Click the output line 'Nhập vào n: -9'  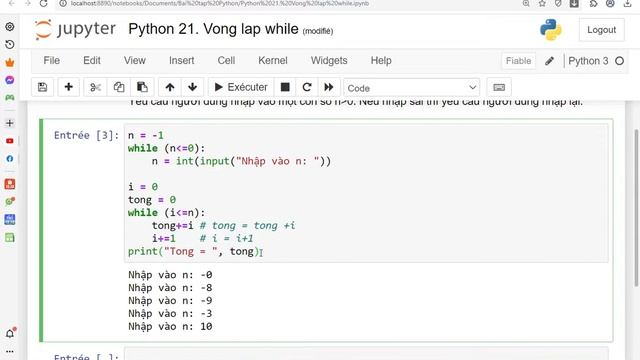170,301
